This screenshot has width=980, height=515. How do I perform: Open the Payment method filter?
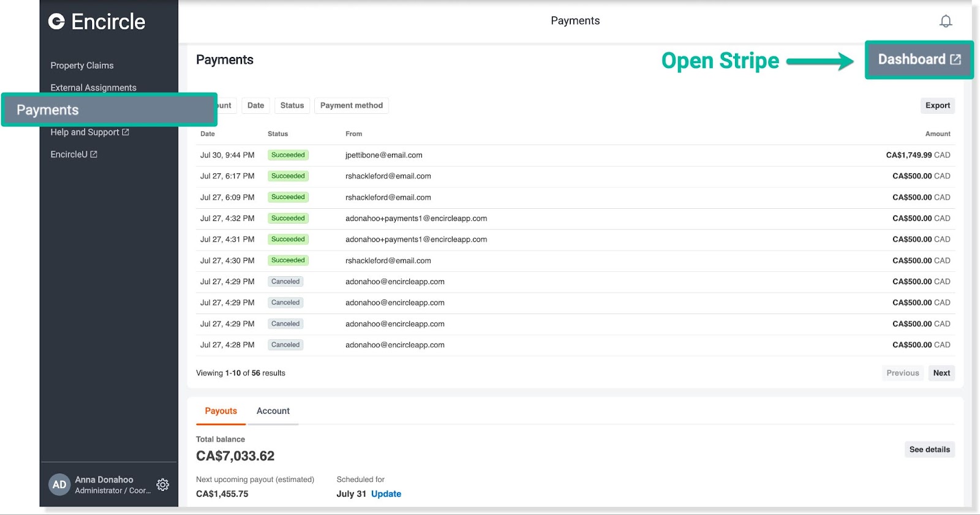coord(352,105)
